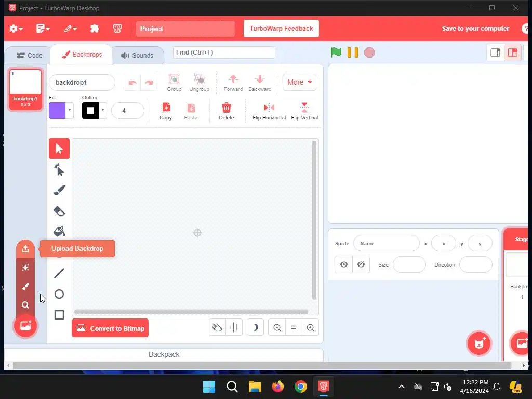The height and width of the screenshot is (399, 532).
Task: Flip the selection vertically
Action: tap(304, 111)
